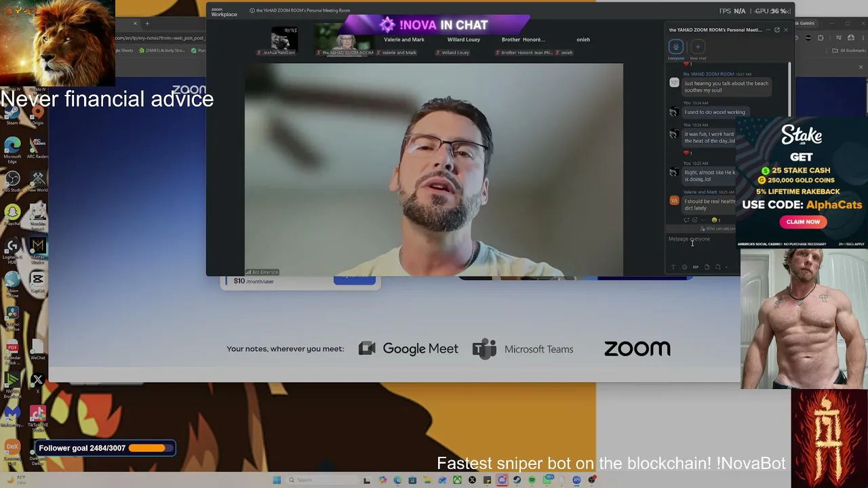Open Snapchat desktop icon
Screen dimensions: 868x488
(x=12, y=216)
